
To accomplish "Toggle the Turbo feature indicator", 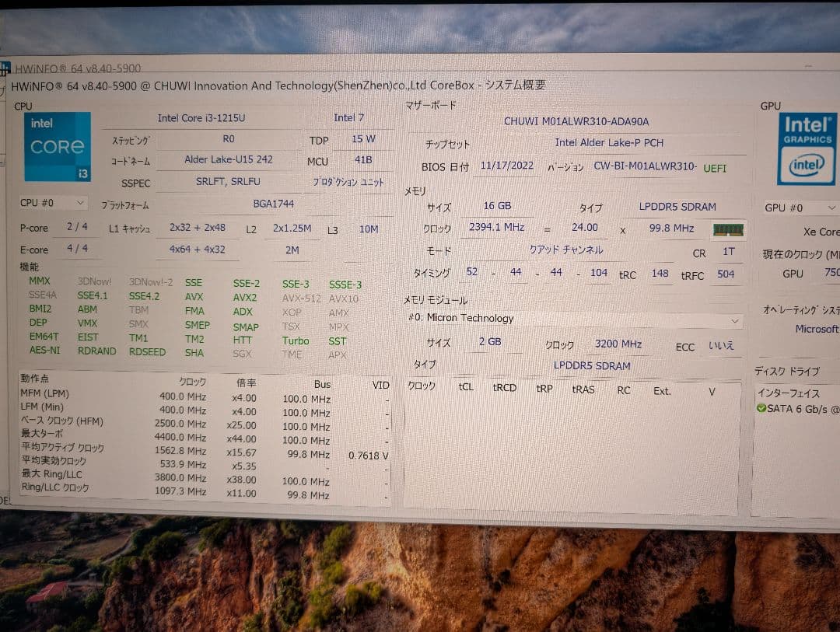I will 296,340.
